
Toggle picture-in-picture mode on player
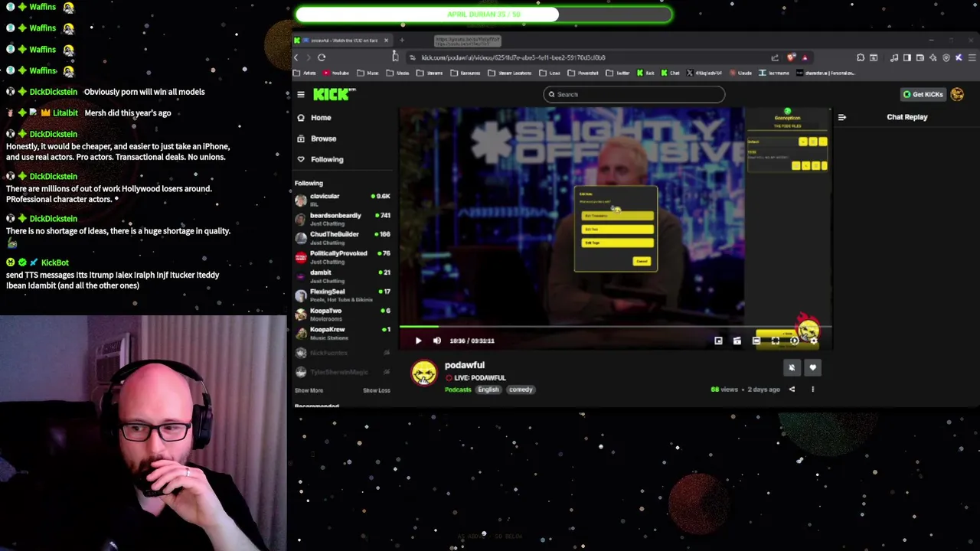[718, 341]
